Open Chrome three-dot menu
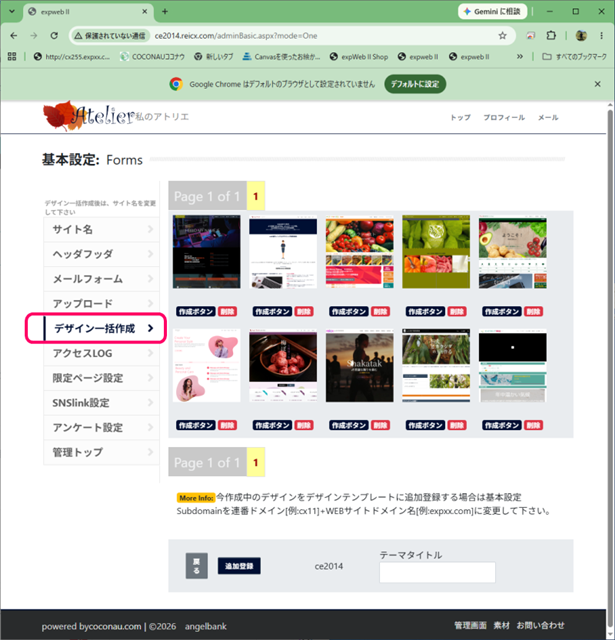Viewport: 615px width, 640px height. (602, 36)
